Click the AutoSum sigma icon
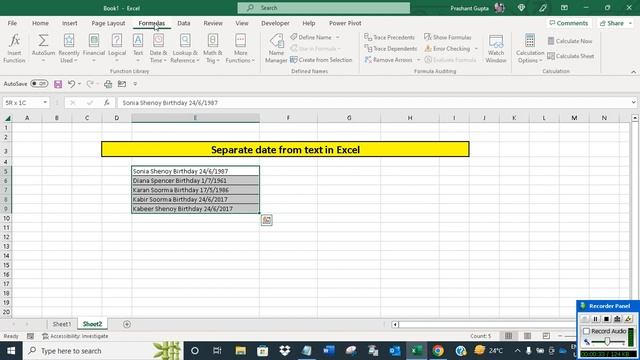The height and width of the screenshot is (360, 640). coord(43,40)
